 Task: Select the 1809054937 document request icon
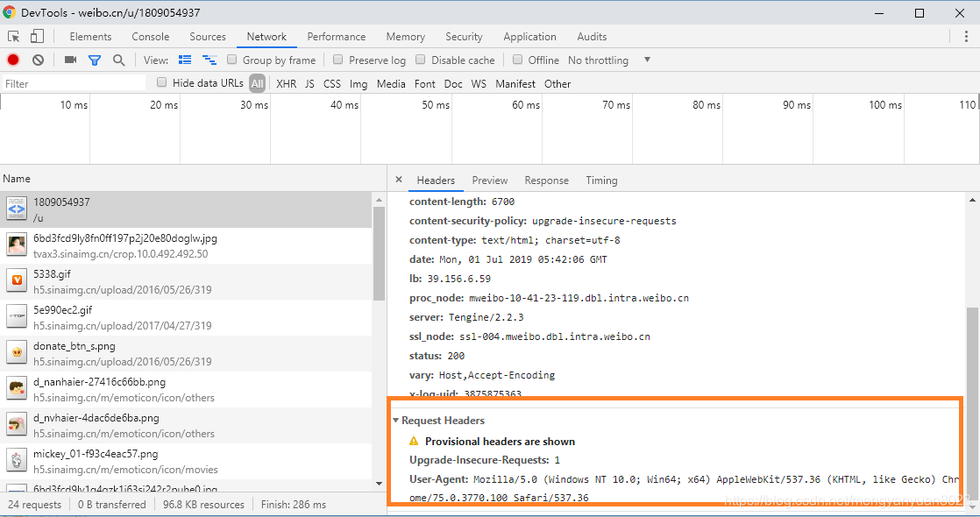pos(17,209)
